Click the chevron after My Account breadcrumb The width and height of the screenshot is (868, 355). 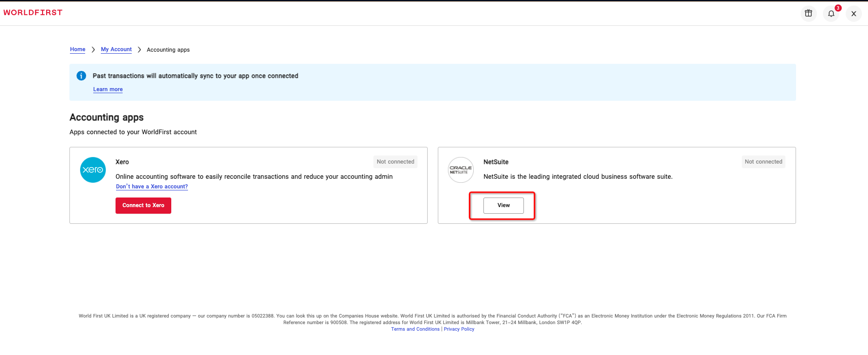[x=139, y=50]
